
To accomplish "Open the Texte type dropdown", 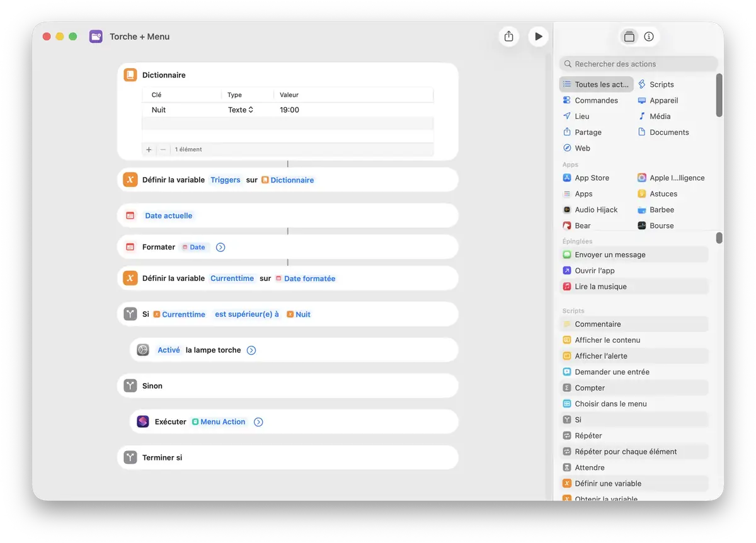I will 241,110.
